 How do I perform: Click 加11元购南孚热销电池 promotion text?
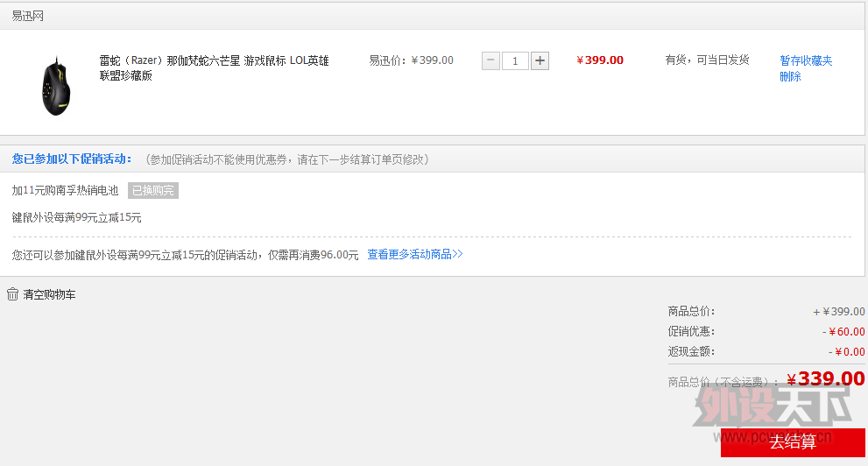point(66,190)
